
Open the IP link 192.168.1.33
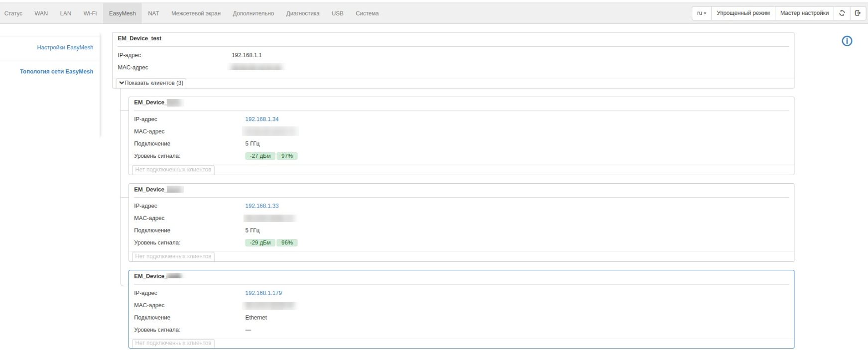[x=262, y=206]
